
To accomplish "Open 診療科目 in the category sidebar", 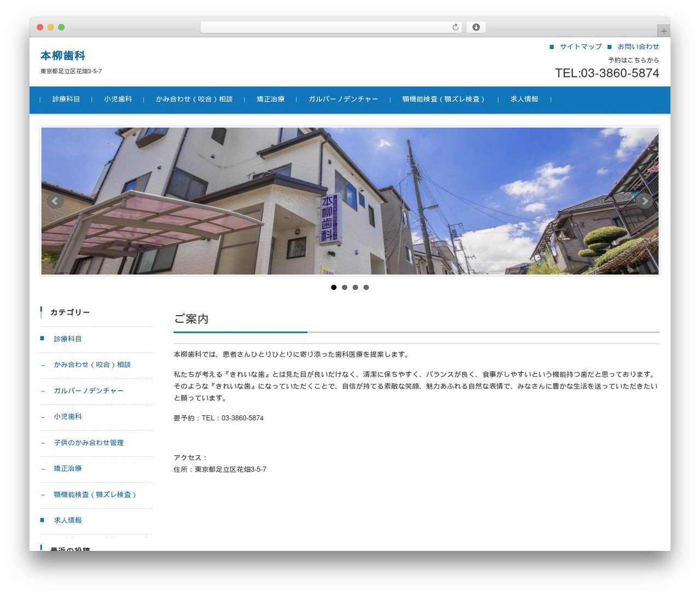I will [68, 339].
